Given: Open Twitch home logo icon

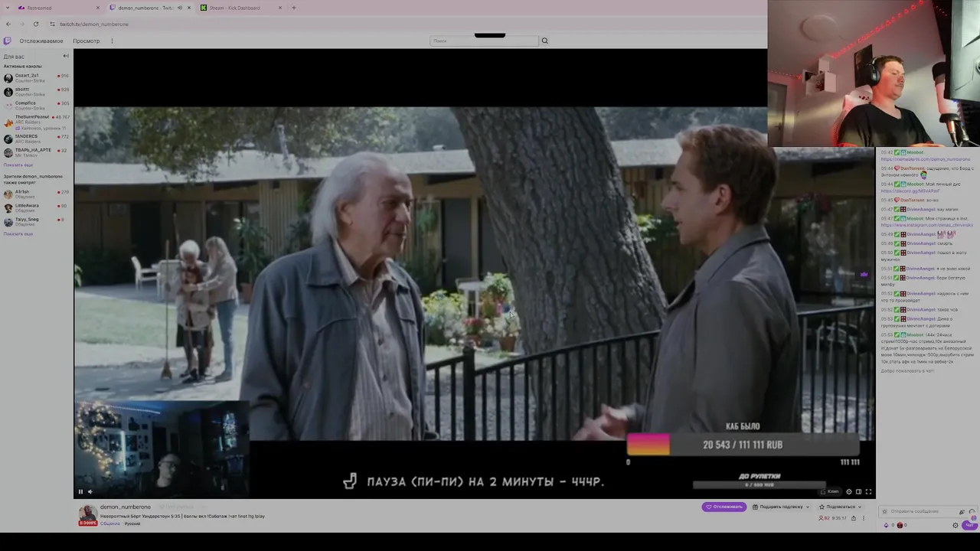Looking at the screenshot, I should 8,41.
